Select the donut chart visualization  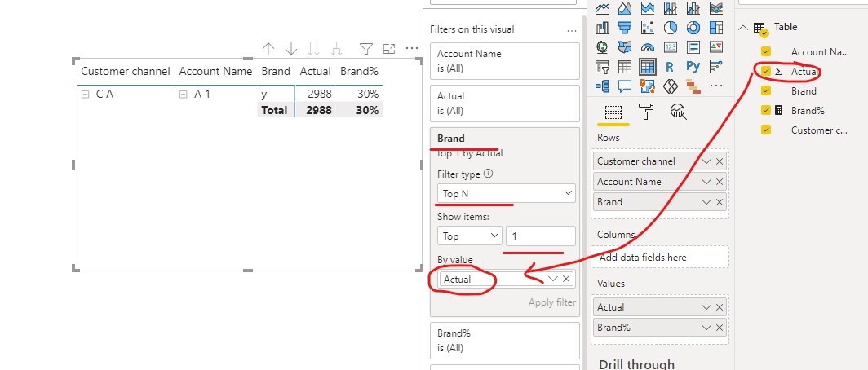click(693, 27)
